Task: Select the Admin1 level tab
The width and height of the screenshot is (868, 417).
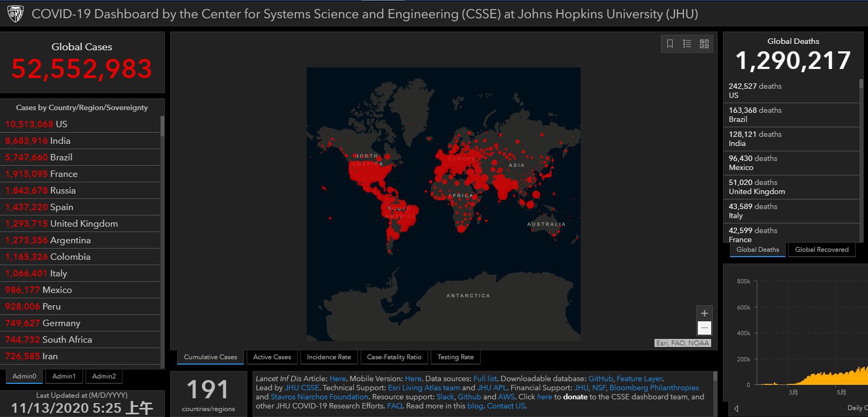Action: 64,376
